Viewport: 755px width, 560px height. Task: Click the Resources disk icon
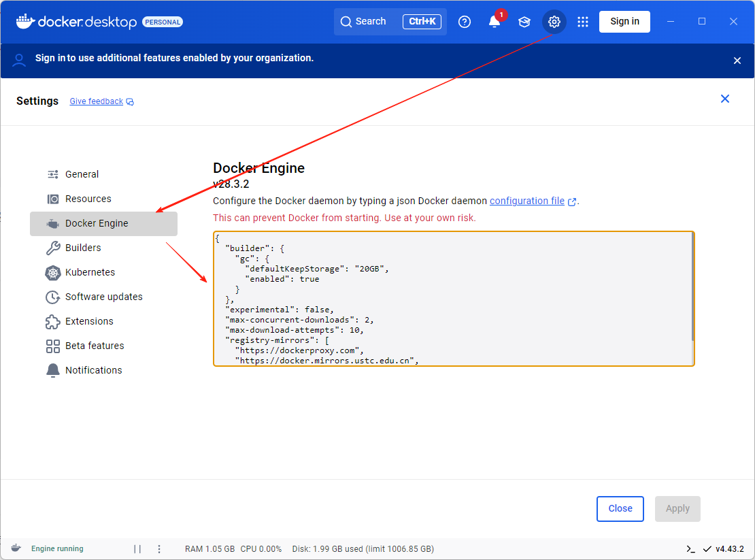pos(53,199)
